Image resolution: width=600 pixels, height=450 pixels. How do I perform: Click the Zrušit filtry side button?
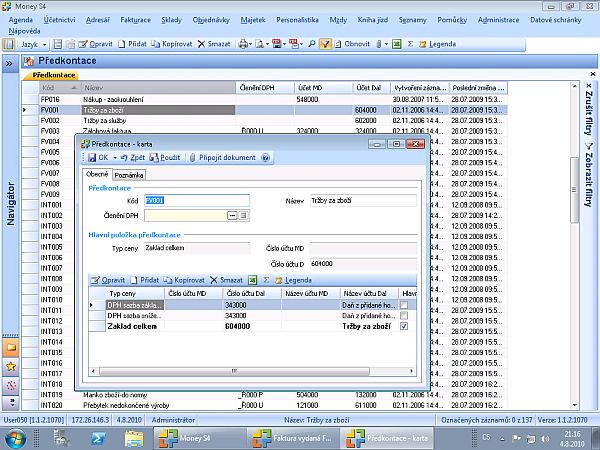589,109
